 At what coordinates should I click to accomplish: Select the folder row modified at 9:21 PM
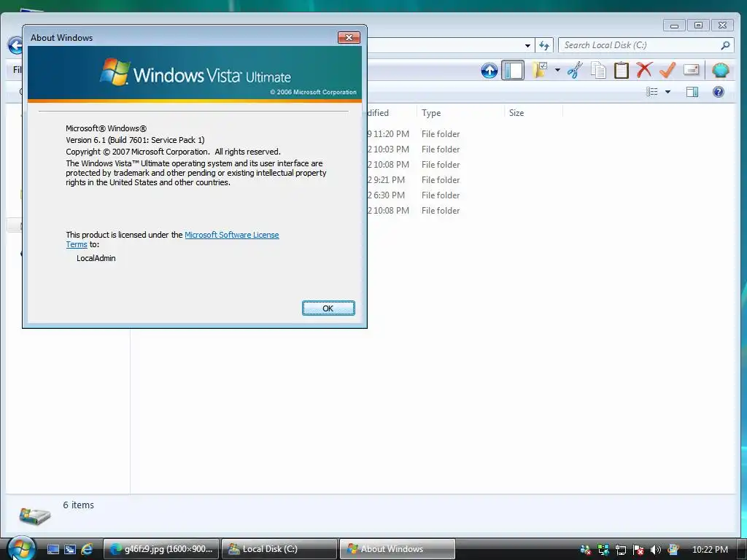[414, 179]
